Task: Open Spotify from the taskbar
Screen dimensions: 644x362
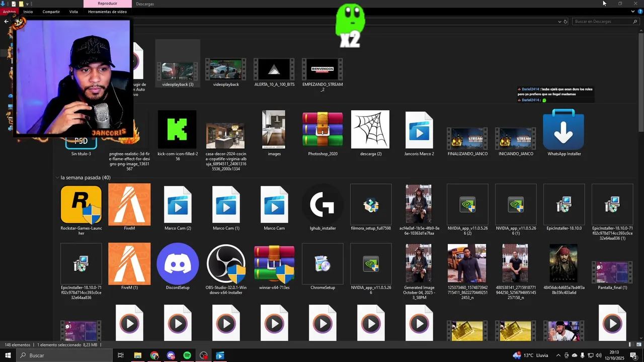Action: [187, 355]
